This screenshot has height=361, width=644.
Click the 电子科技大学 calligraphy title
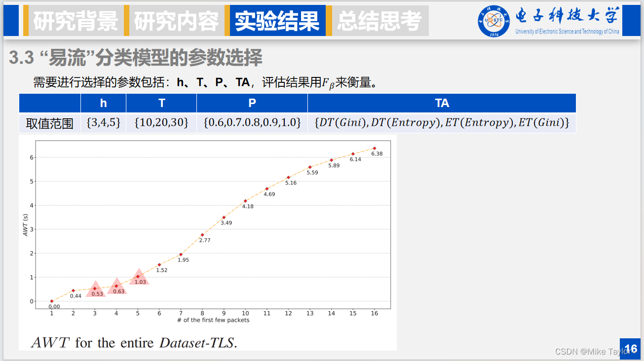(x=567, y=16)
